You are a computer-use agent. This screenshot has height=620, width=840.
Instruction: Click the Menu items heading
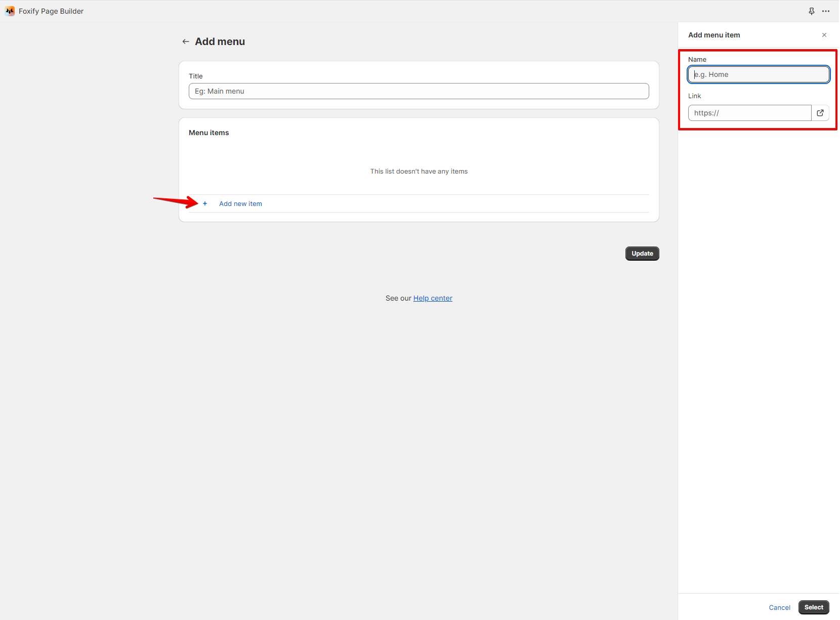pyautogui.click(x=209, y=133)
